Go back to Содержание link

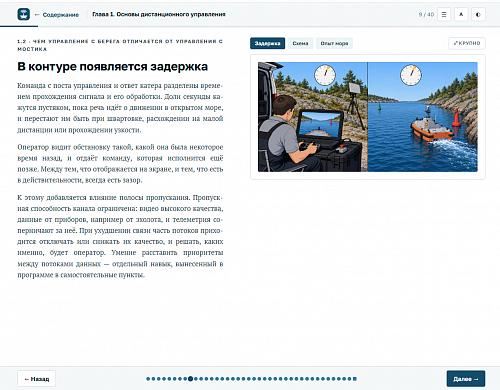coord(57,15)
